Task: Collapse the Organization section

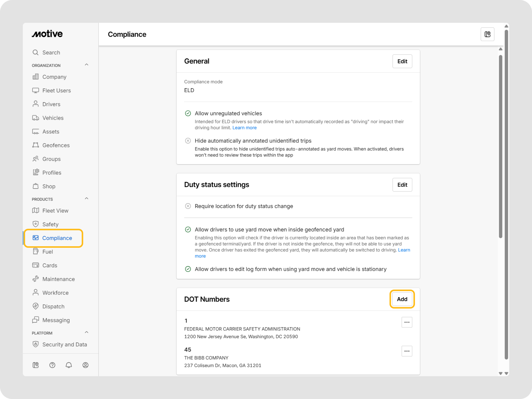Action: (x=87, y=65)
